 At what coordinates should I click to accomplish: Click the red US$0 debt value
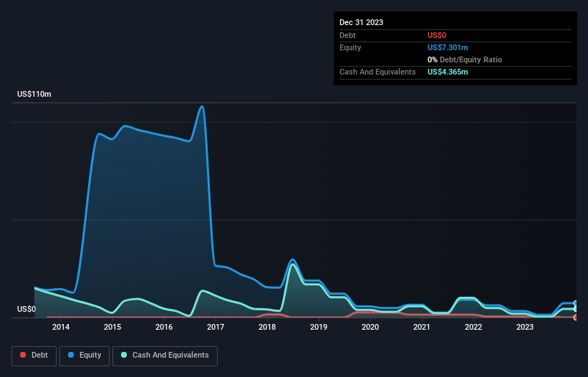coord(437,35)
